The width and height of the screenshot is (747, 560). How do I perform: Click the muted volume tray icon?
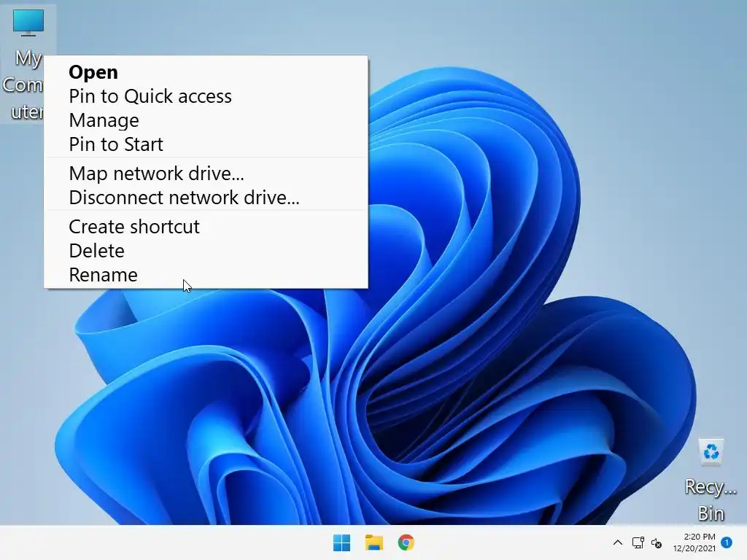[x=657, y=542]
